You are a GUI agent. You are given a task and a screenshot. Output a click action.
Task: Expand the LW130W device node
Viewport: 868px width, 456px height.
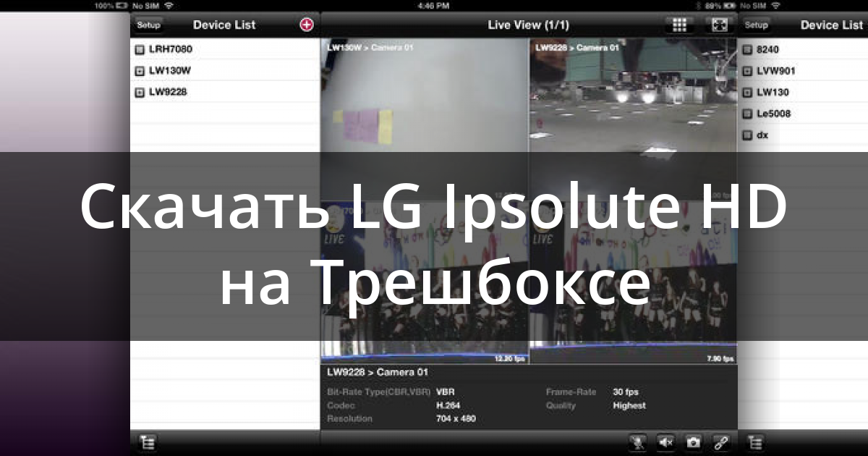(140, 71)
